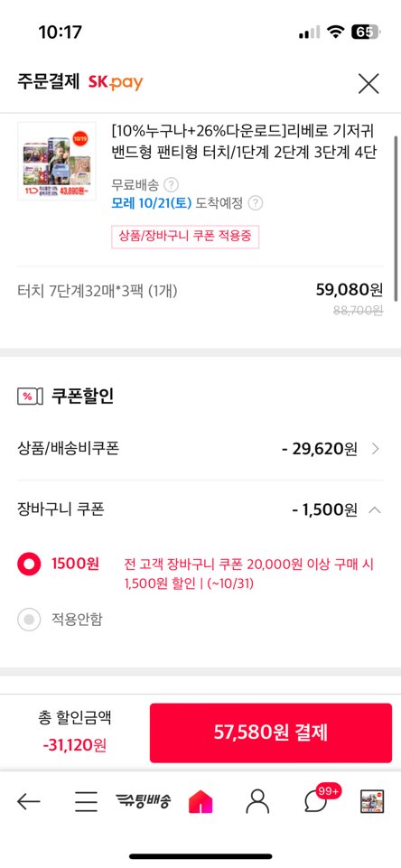Collapse the 장바구니 쿠폰 section
Screen dimensions: 401x868
(x=375, y=509)
